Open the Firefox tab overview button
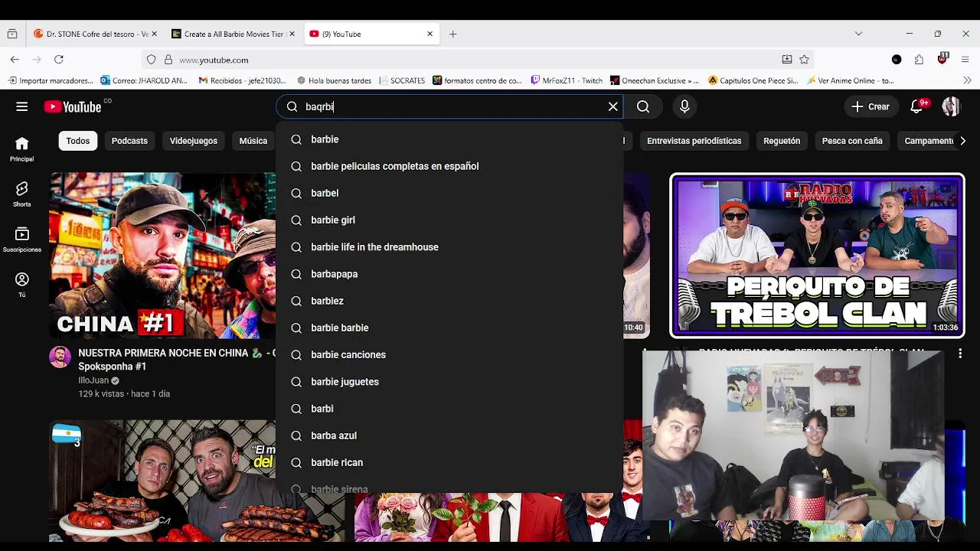Screen dimensions: 980x551 point(12,34)
